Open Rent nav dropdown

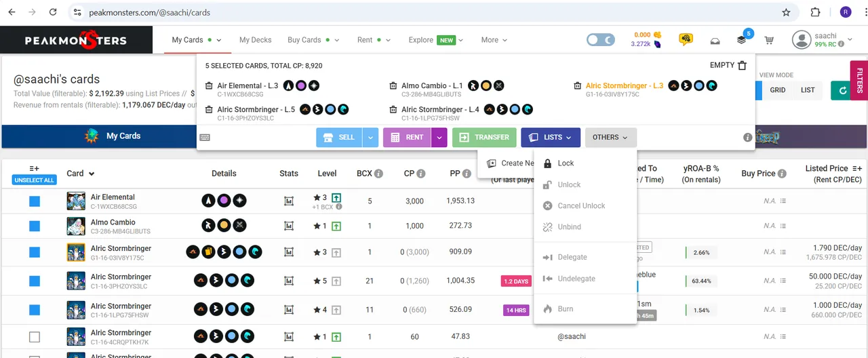(x=374, y=40)
